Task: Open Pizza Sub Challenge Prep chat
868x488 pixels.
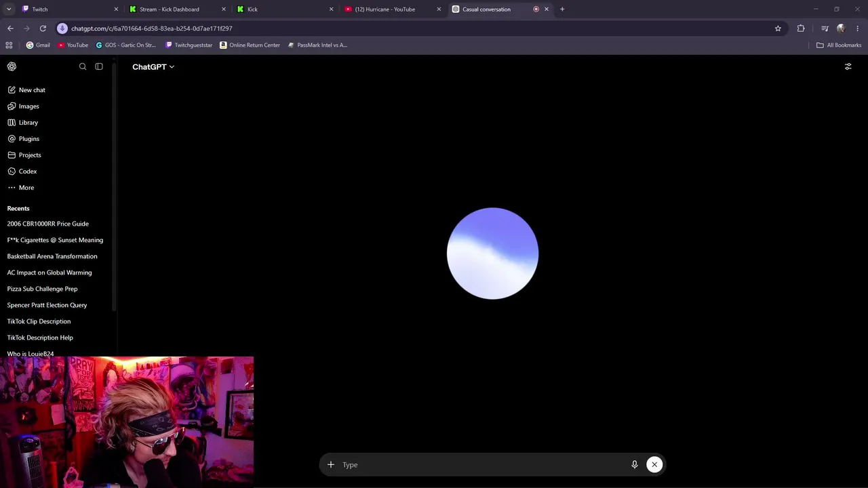Action: 42,289
